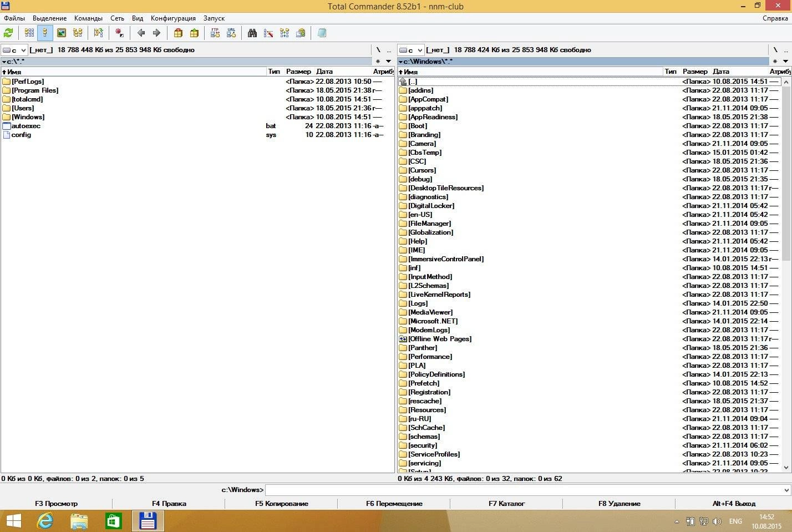Open the Windows Start button
The height and width of the screenshot is (532, 792).
click(13, 521)
